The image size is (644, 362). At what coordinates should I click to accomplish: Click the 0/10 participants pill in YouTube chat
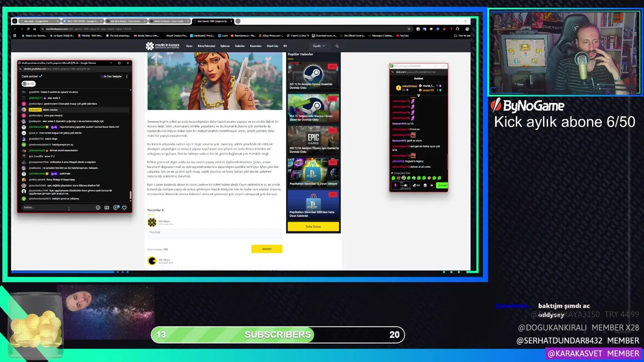(x=28, y=83)
